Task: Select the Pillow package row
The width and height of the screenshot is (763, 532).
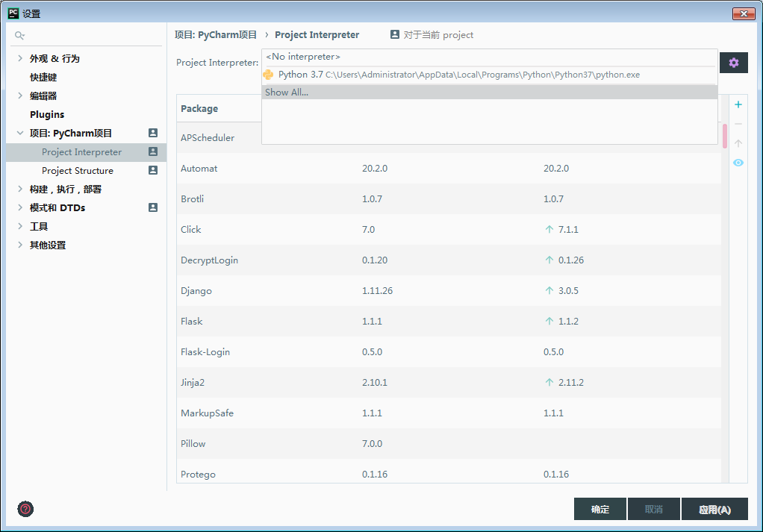Action: [449, 444]
